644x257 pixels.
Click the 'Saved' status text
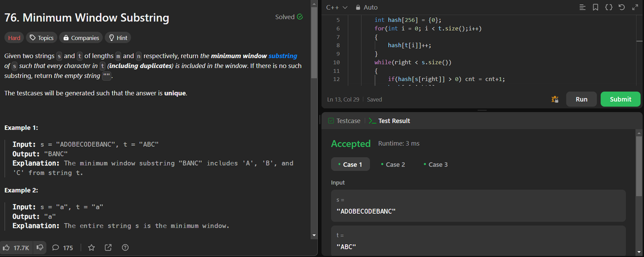coord(375,99)
